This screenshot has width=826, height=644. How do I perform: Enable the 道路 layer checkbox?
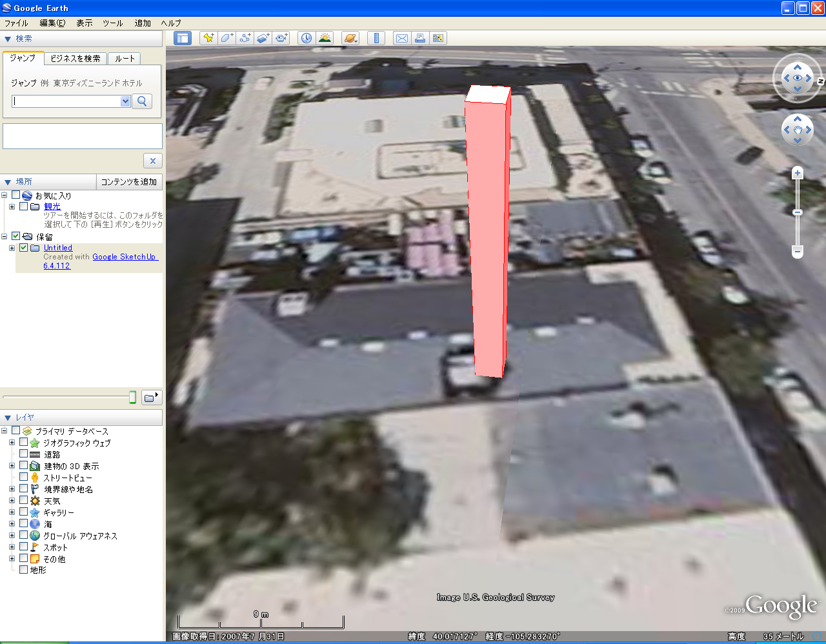click(x=24, y=454)
